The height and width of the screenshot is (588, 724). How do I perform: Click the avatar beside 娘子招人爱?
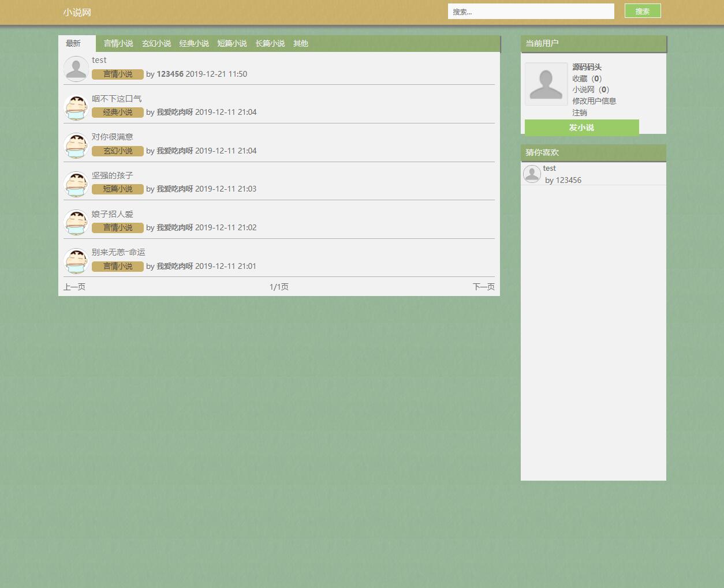click(x=76, y=222)
